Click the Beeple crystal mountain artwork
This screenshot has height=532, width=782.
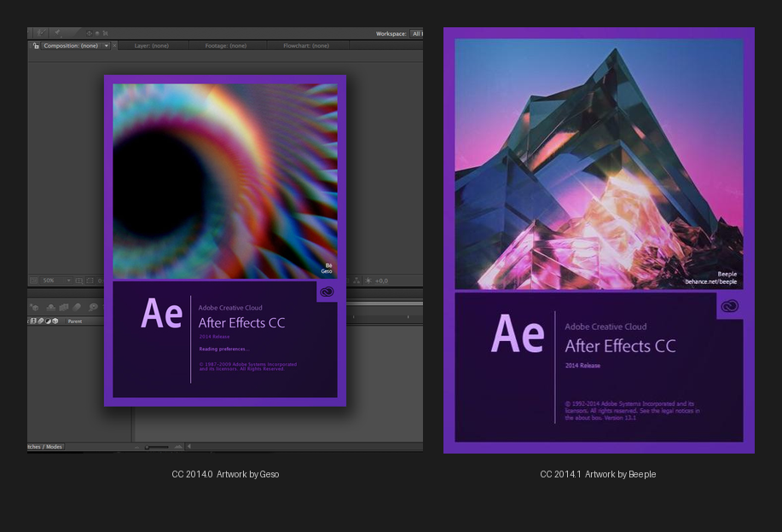click(x=599, y=164)
